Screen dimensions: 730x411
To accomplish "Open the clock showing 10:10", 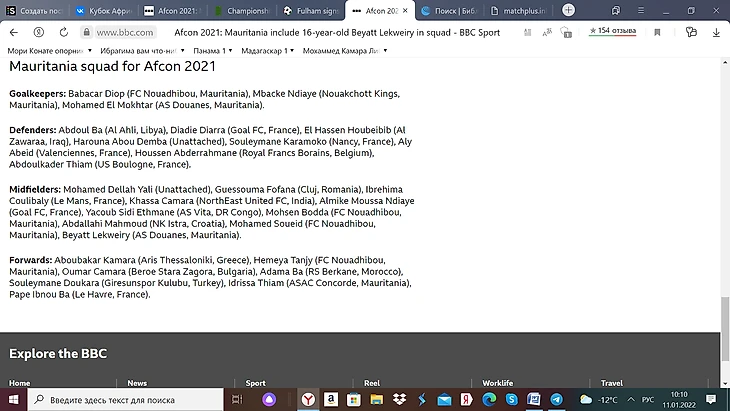I will 679,399.
